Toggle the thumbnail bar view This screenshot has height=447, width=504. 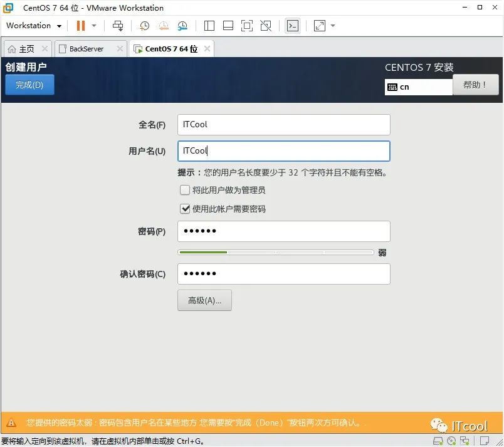coord(228,26)
